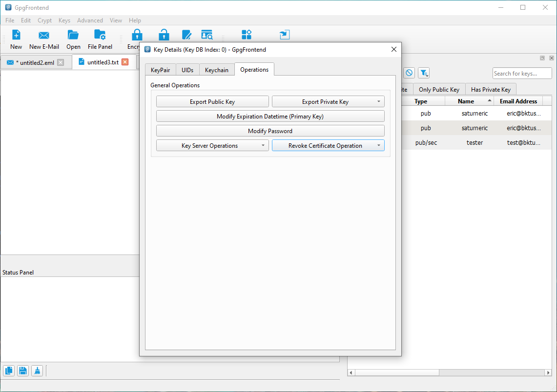Switch to the UIDs tab
557x392 pixels.
click(187, 70)
